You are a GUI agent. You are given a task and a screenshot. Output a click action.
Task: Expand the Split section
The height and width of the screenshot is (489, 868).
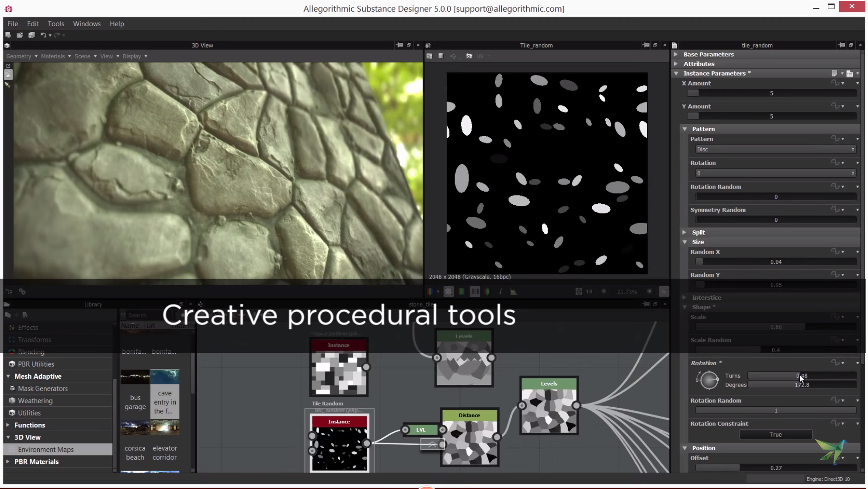coord(685,232)
